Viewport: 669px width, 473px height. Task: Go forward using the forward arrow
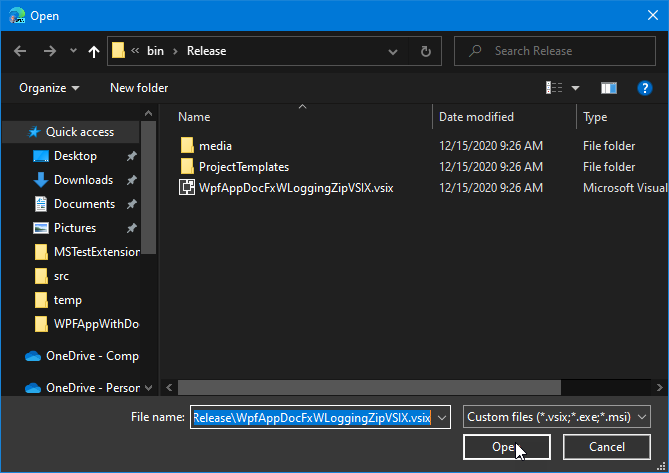pyautogui.click(x=50, y=51)
